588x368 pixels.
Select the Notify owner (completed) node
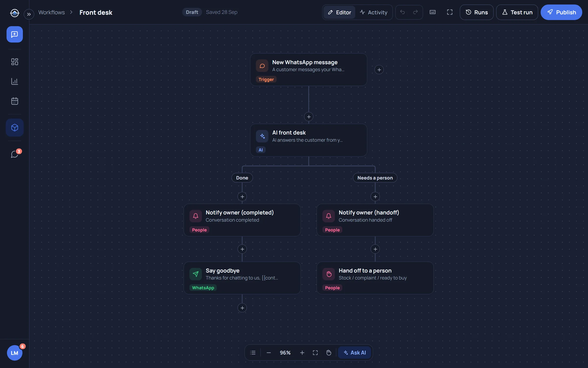[x=242, y=220]
